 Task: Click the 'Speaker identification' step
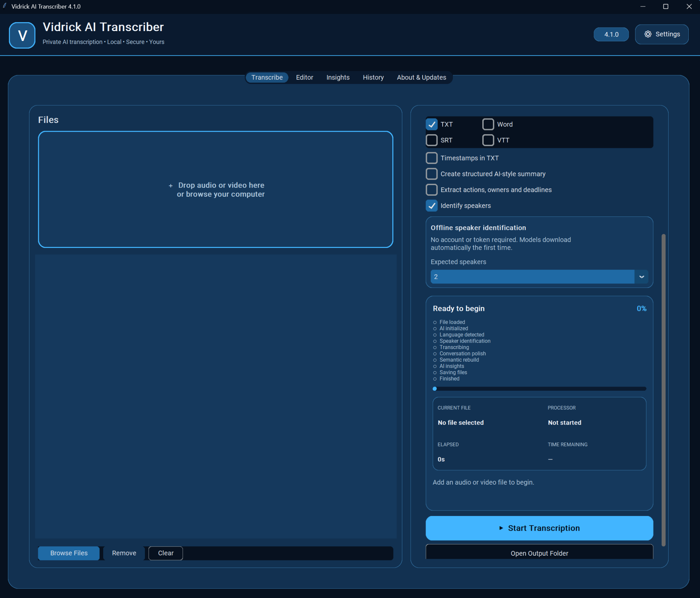[465, 341]
